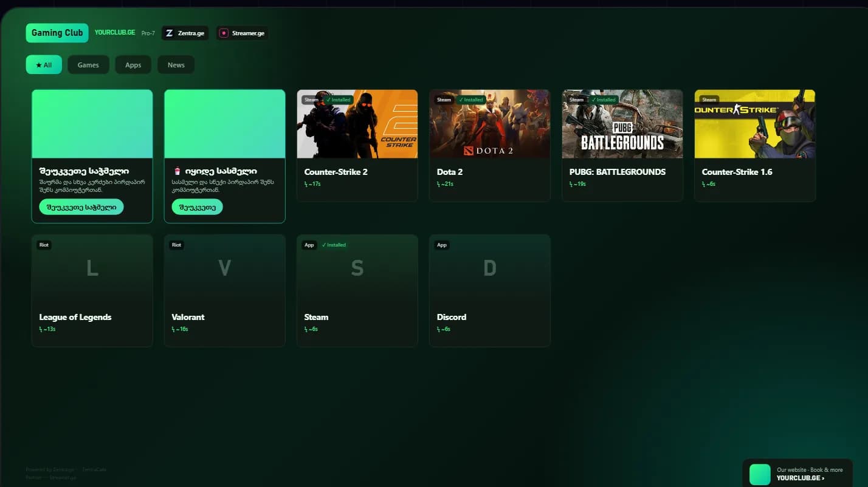Click the Steam badge on Counter-Strike 1.6 card
This screenshot has width=868, height=487.
pyautogui.click(x=709, y=100)
